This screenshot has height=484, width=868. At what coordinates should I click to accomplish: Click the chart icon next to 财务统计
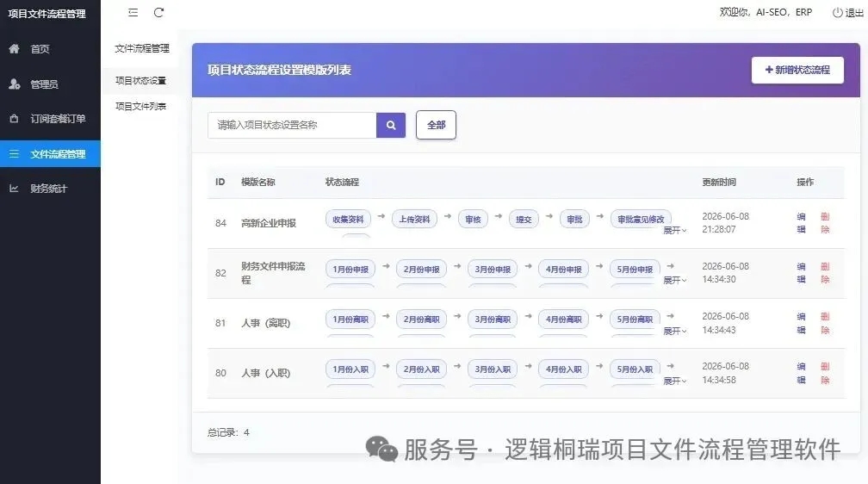(15, 189)
